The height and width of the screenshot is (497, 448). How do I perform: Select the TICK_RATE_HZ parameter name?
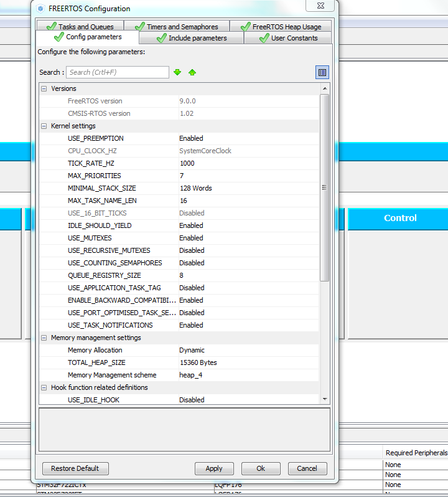[x=91, y=164]
